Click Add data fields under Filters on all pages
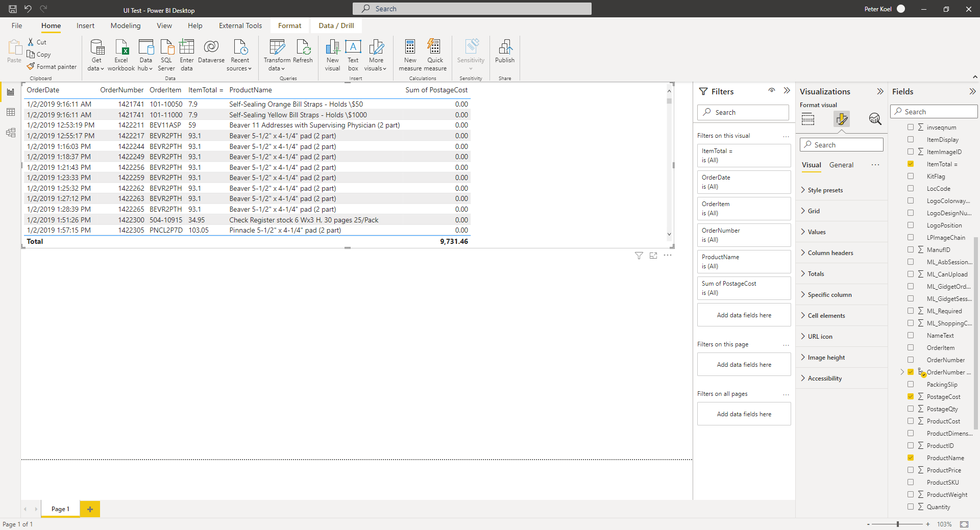 (x=744, y=414)
